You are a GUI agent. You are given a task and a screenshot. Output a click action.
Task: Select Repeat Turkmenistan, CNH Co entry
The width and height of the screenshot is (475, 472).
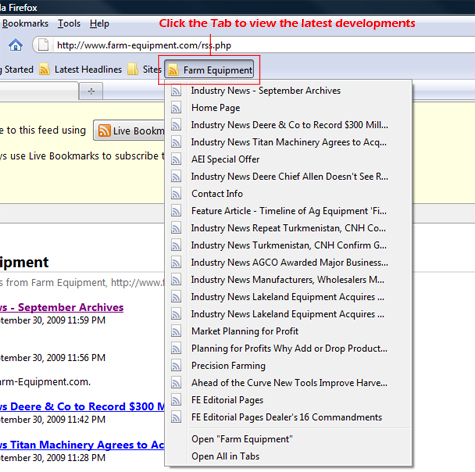tap(289, 228)
